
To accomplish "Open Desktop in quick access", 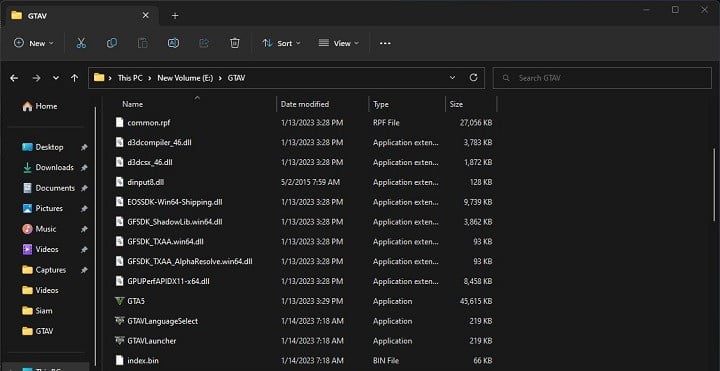I will (43, 147).
